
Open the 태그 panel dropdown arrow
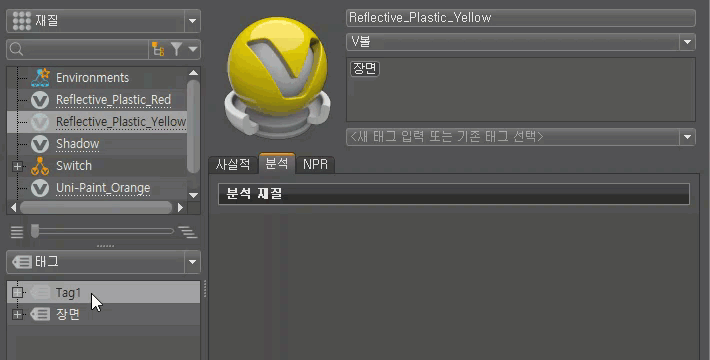[192, 262]
